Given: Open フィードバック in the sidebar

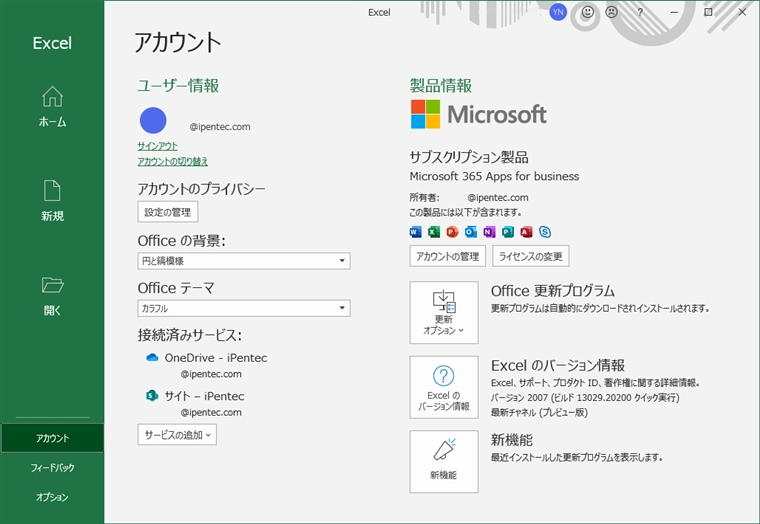Looking at the screenshot, I should 52,468.
